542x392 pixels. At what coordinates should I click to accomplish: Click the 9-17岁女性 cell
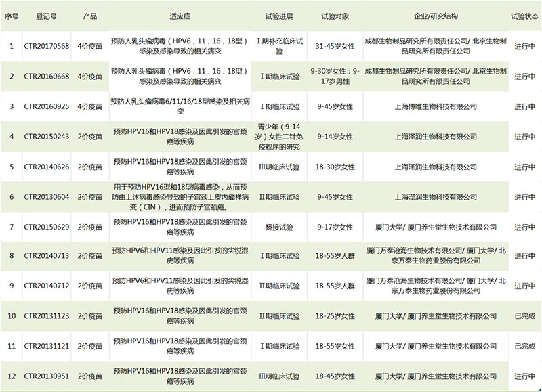[x=335, y=227]
